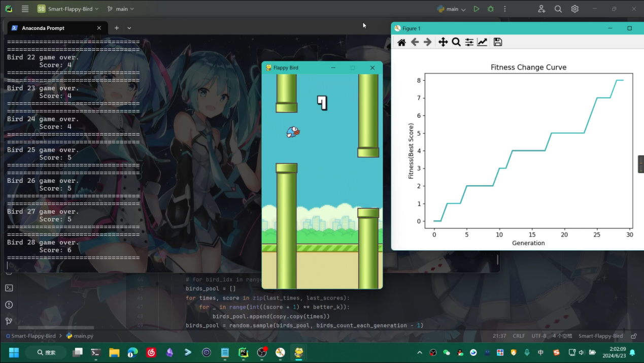Click cursor position 21:37 in status bar
Viewport: 644px width, 363px height.
tap(499, 336)
